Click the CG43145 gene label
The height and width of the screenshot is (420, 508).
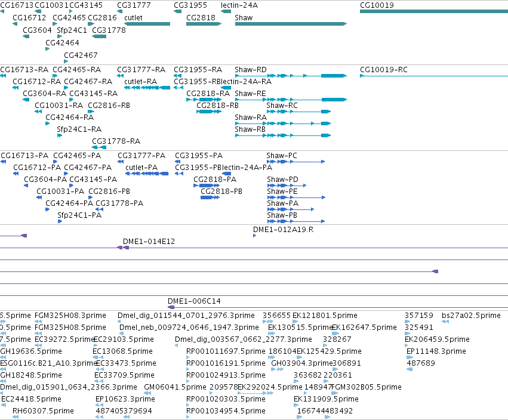coord(86,5)
